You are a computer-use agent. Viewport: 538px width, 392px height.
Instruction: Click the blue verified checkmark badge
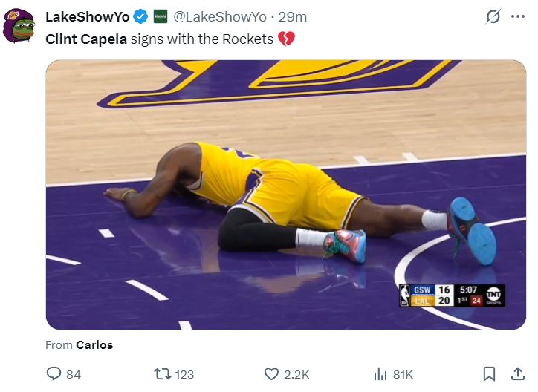[x=140, y=17]
